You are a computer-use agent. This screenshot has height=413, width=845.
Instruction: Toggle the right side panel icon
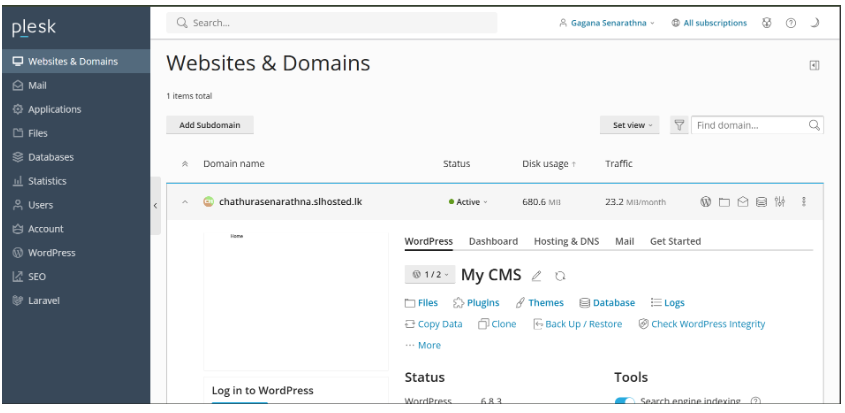814,65
